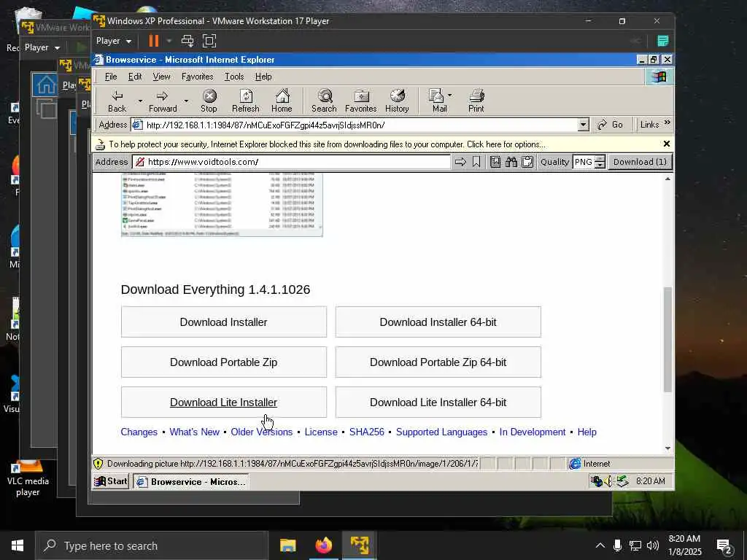
Task: Stop page loading with Stop icon
Action: (209, 101)
